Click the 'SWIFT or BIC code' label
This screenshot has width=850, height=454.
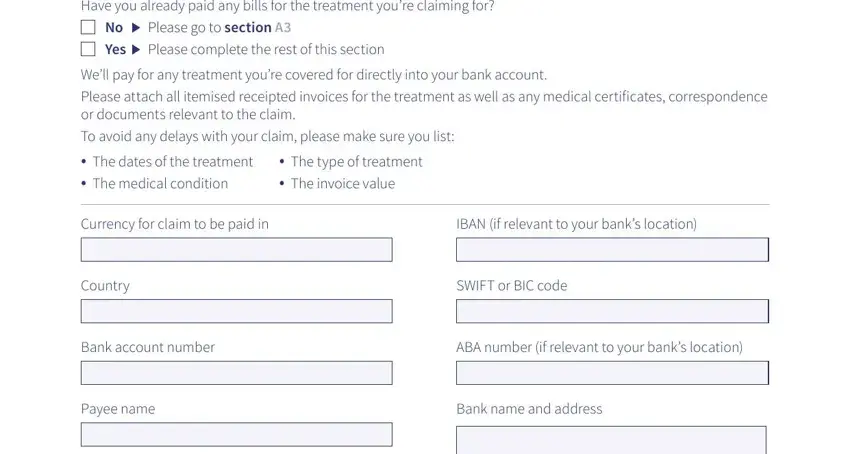pos(511,285)
